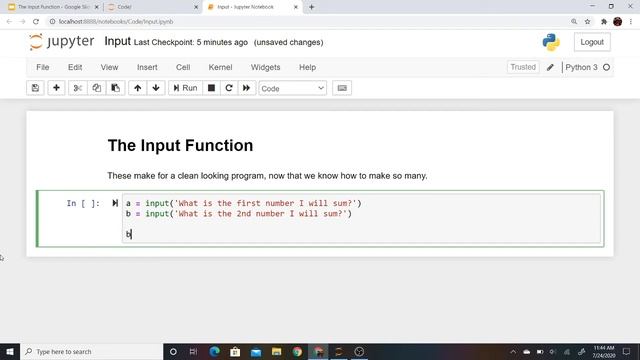Click the pencil edit mode indicator
The image size is (640, 360).
pos(550,67)
